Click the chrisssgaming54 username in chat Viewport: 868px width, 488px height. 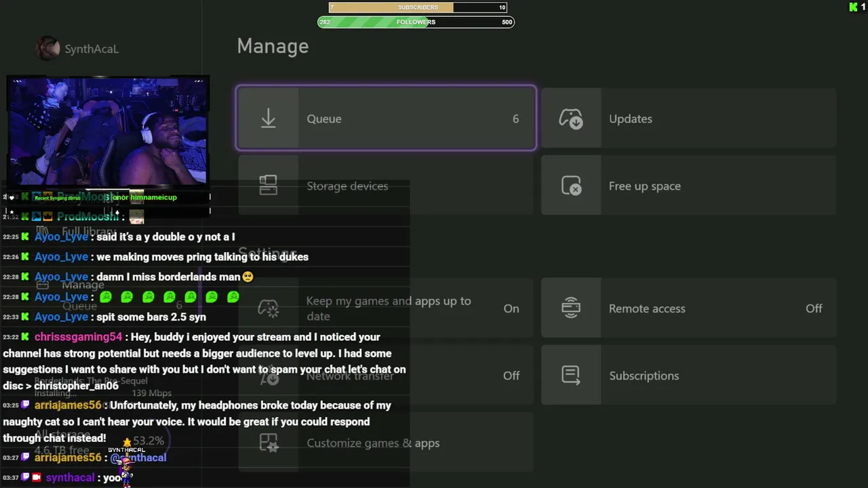click(x=79, y=337)
